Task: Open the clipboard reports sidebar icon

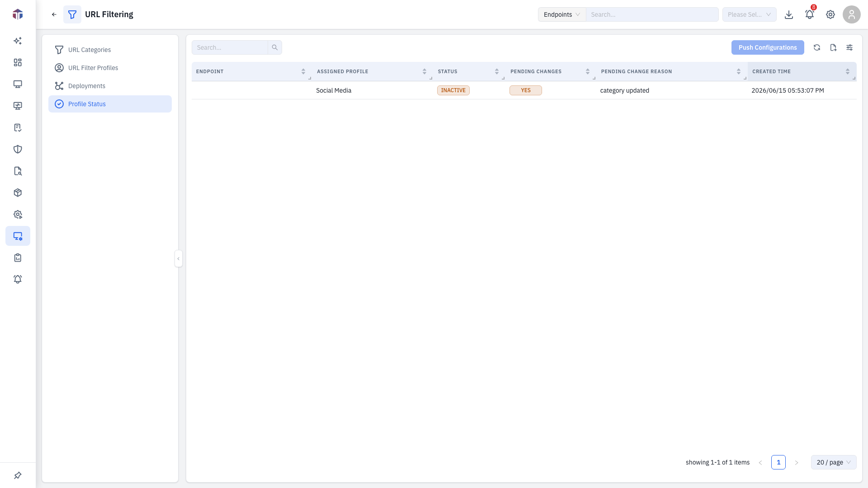Action: (18, 258)
